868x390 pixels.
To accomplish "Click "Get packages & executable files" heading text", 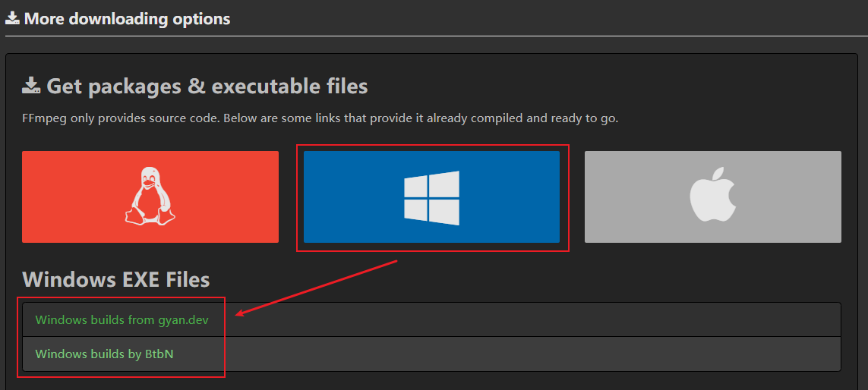I will [207, 86].
